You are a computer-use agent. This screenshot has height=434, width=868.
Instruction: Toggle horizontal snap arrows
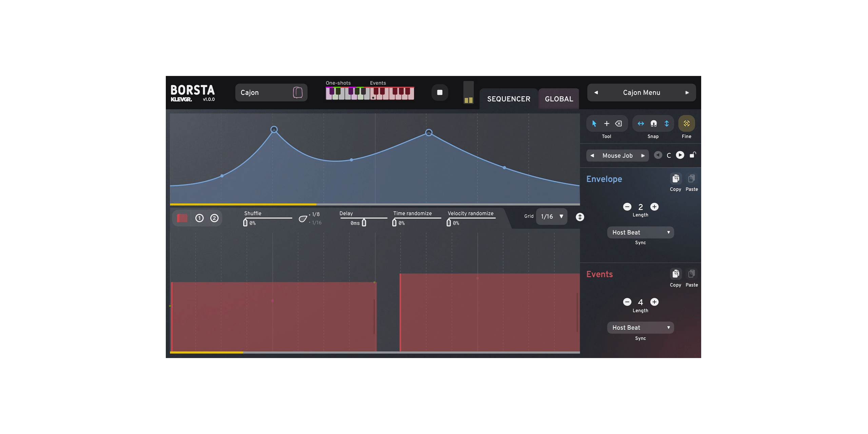pyautogui.click(x=640, y=124)
